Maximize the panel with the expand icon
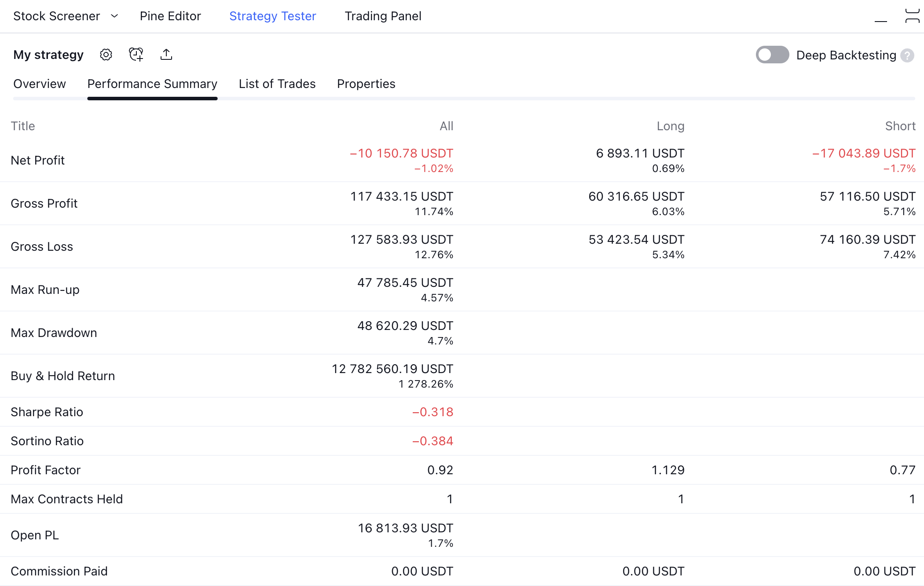The height and width of the screenshot is (586, 924). [912, 16]
